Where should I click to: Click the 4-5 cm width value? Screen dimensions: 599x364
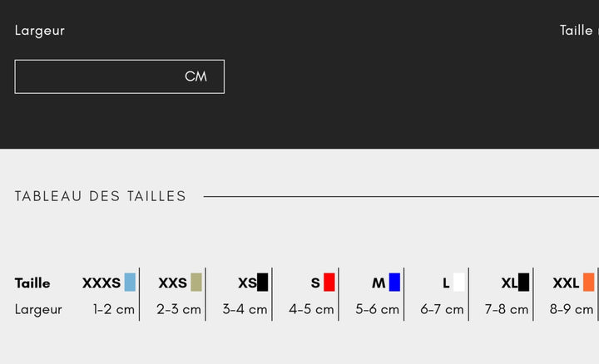pos(311,309)
